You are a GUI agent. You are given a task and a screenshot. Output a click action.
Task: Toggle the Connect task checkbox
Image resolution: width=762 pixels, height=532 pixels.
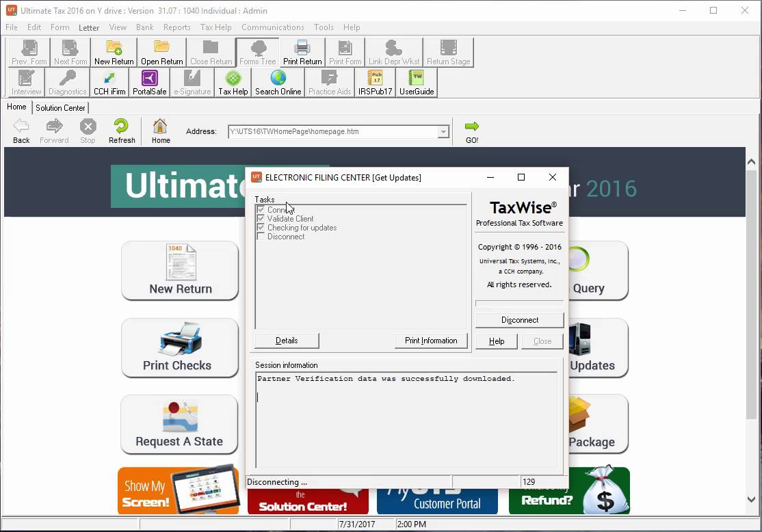(x=261, y=210)
